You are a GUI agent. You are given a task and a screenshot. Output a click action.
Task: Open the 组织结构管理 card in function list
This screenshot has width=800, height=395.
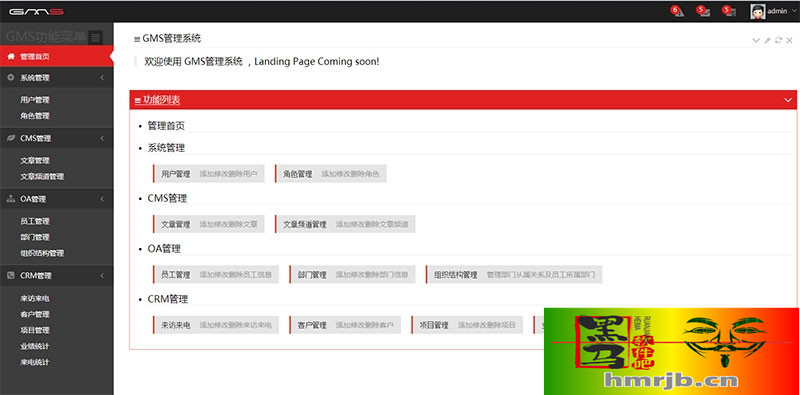(x=514, y=275)
